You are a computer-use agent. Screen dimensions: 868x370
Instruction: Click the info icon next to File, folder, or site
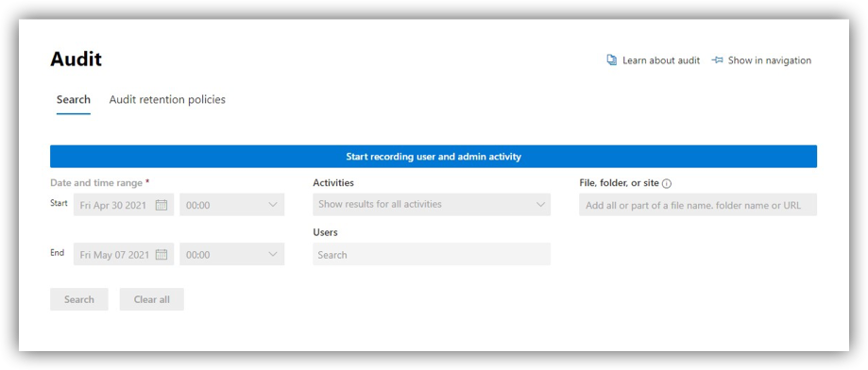pyautogui.click(x=667, y=184)
